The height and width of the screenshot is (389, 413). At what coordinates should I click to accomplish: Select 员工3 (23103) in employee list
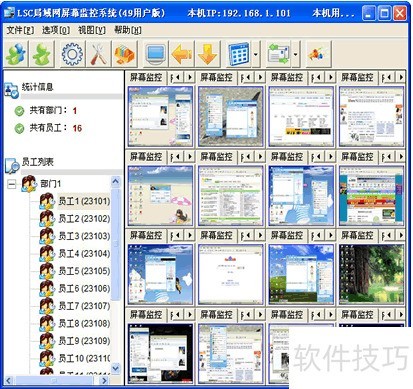coord(84,236)
